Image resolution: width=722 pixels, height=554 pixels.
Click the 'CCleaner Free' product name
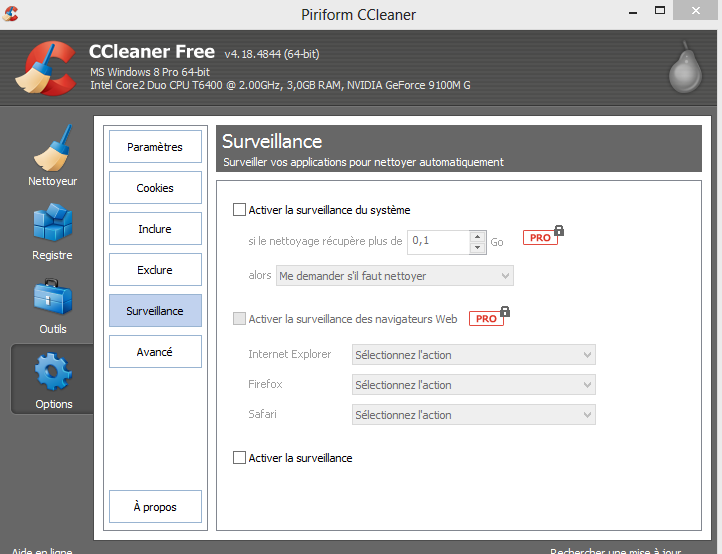(152, 52)
